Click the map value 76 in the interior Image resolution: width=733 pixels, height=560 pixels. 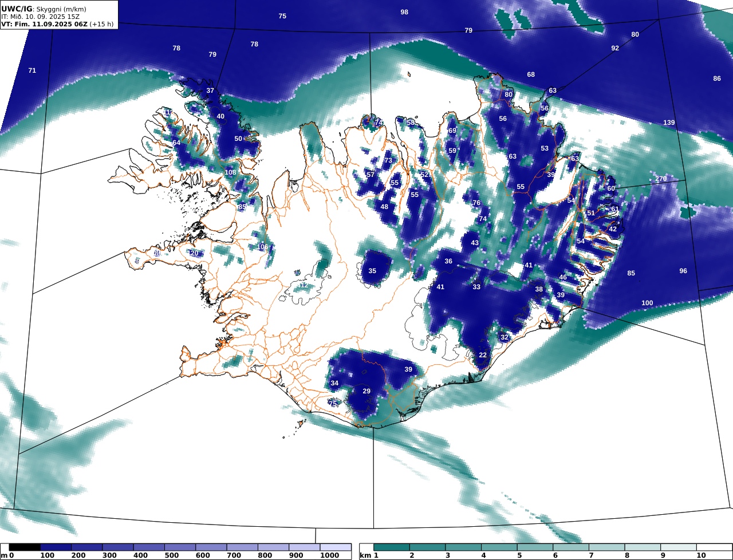pos(476,203)
